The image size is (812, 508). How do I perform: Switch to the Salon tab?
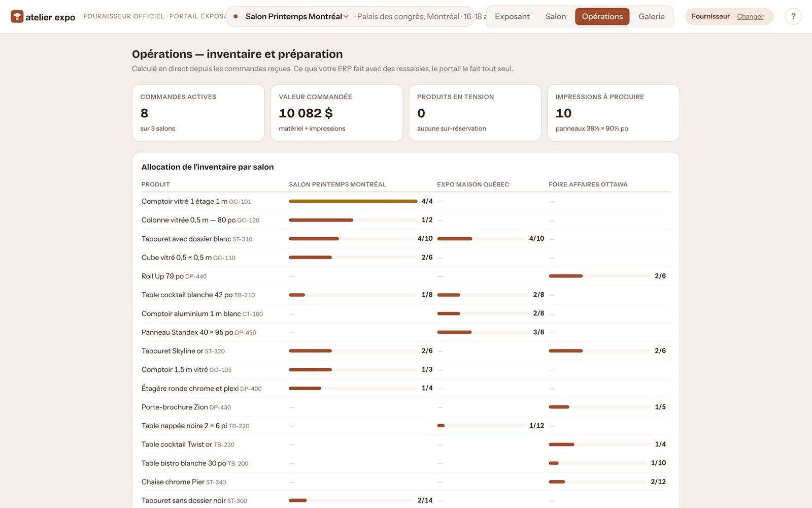click(x=556, y=16)
